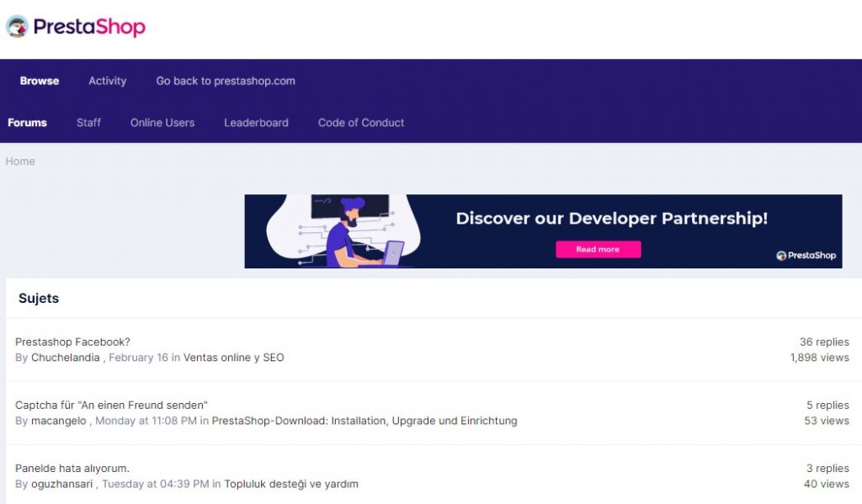Click the '40 views' count

pyautogui.click(x=827, y=484)
